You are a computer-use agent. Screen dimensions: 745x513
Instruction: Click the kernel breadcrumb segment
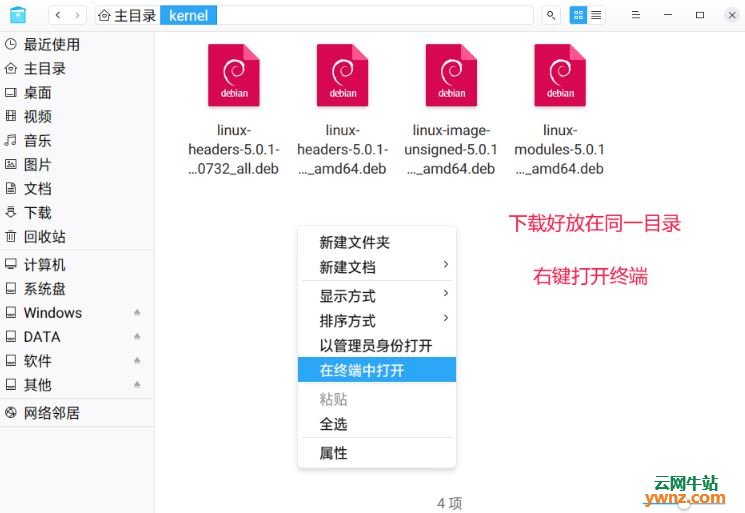coord(189,15)
